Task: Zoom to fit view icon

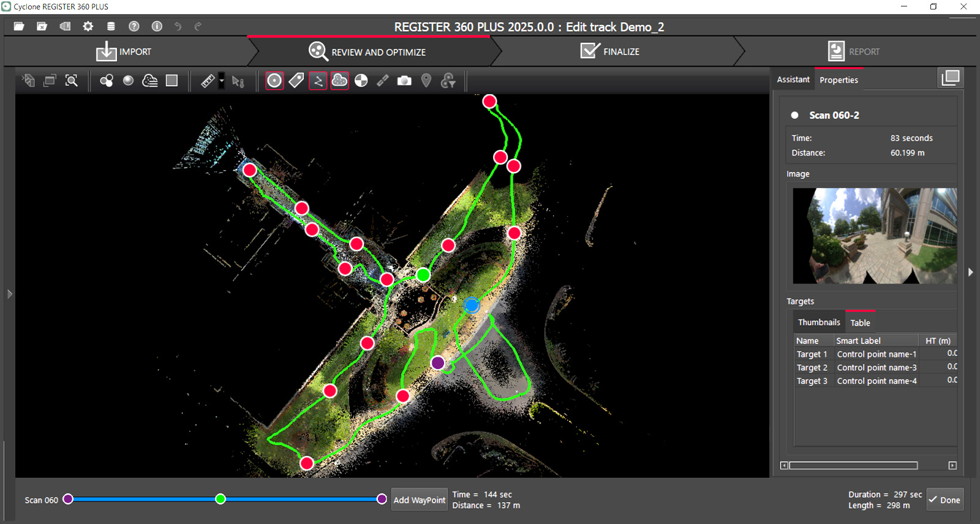Action: tap(72, 80)
